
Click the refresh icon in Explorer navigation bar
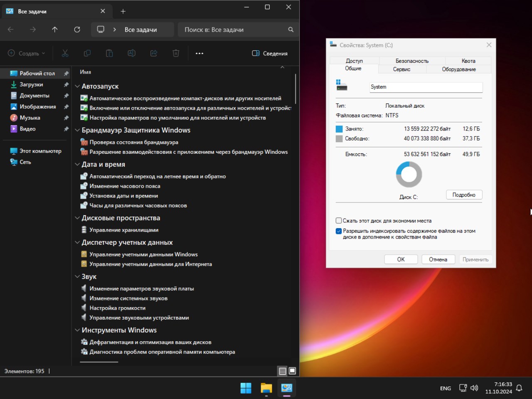coord(77,30)
